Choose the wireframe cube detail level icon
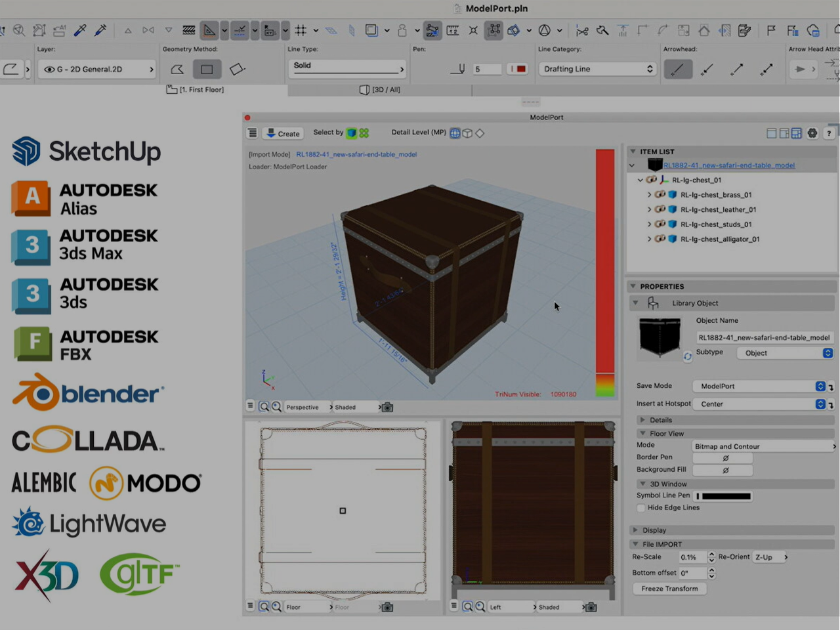 pyautogui.click(x=467, y=133)
